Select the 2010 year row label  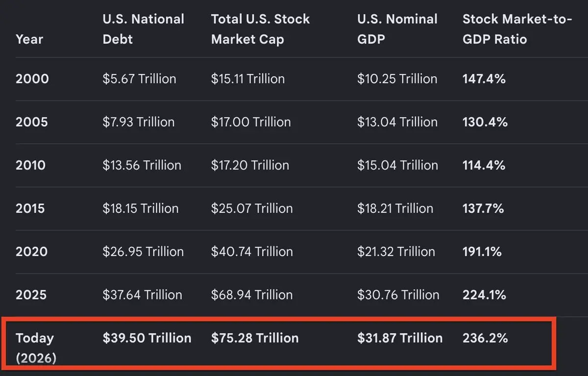(31, 165)
